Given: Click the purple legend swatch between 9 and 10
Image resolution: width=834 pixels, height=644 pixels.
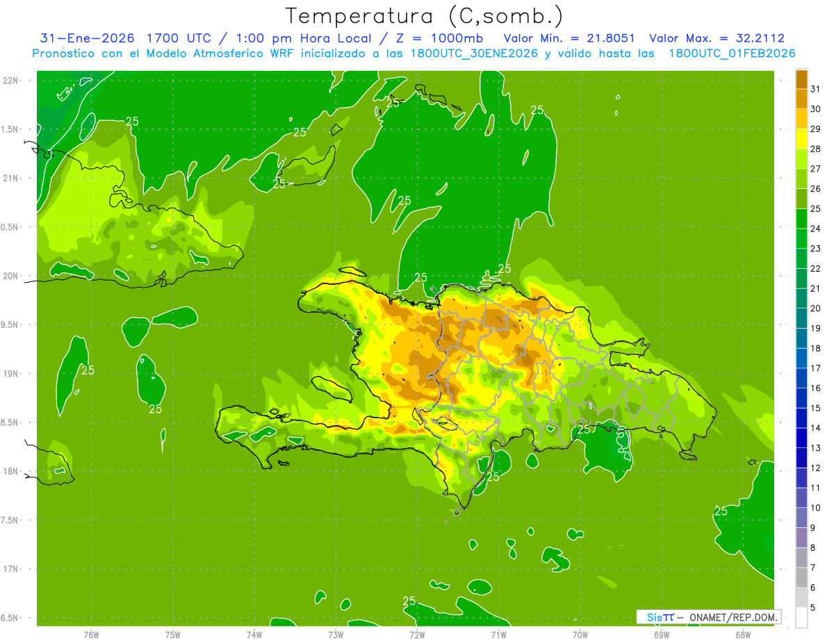Looking at the screenshot, I should 801,518.
